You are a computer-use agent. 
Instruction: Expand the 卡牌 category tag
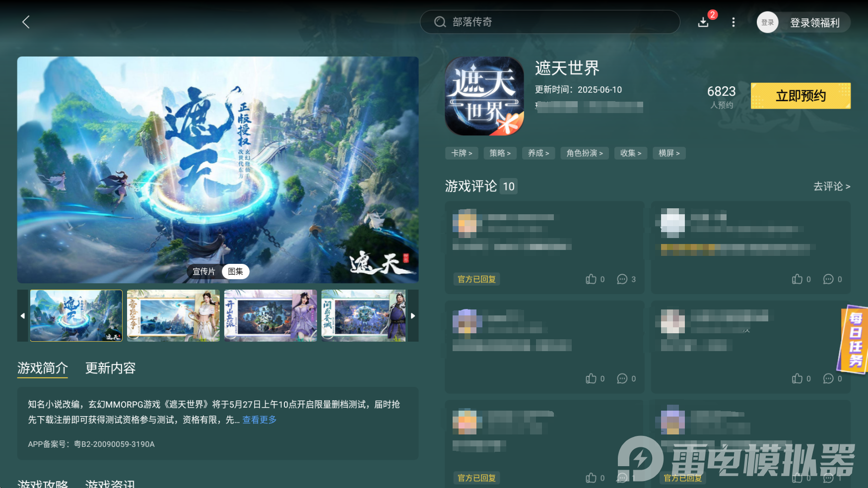[461, 153]
